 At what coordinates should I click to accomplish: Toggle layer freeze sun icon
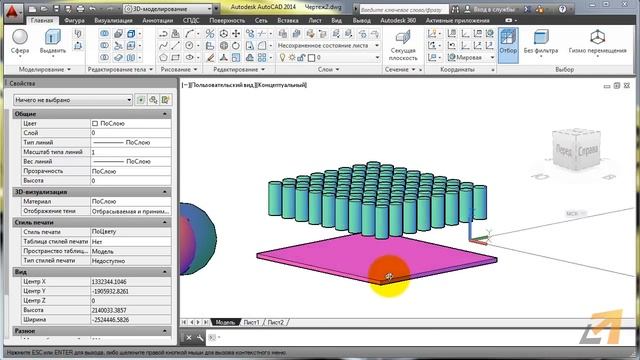click(292, 58)
